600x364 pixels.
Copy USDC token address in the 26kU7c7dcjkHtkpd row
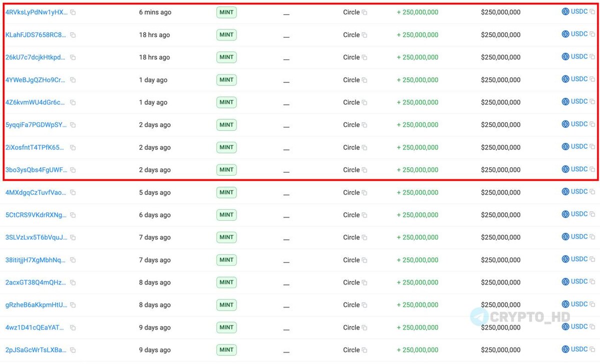[x=592, y=57]
